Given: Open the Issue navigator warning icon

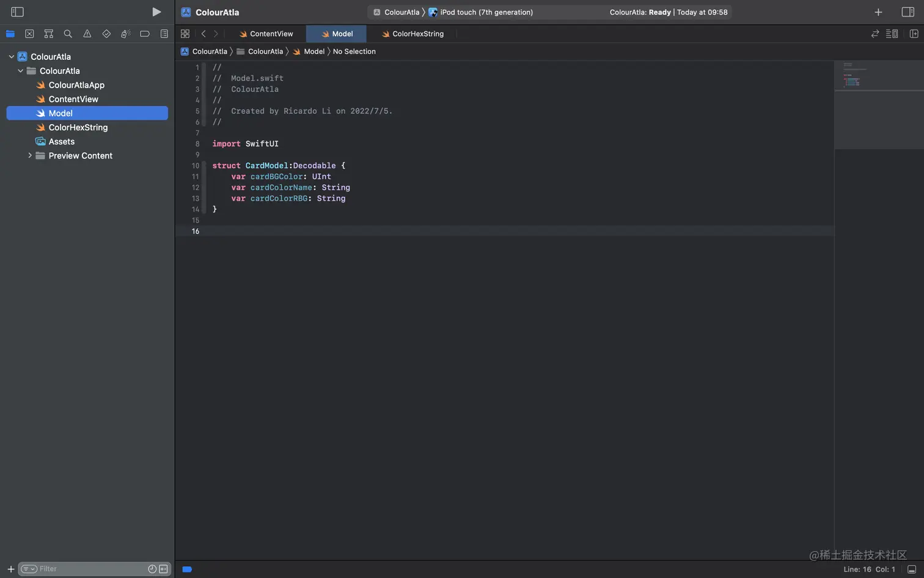Looking at the screenshot, I should (87, 34).
